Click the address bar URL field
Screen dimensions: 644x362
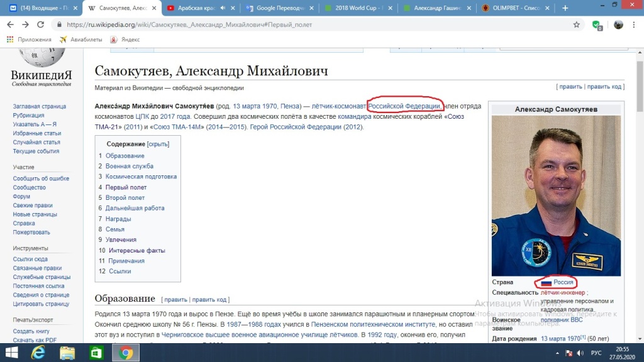(x=312, y=25)
